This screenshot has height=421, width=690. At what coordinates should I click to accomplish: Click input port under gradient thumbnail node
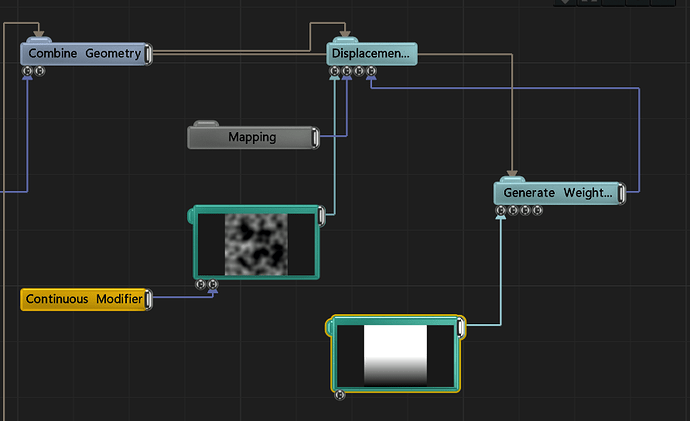[340, 395]
